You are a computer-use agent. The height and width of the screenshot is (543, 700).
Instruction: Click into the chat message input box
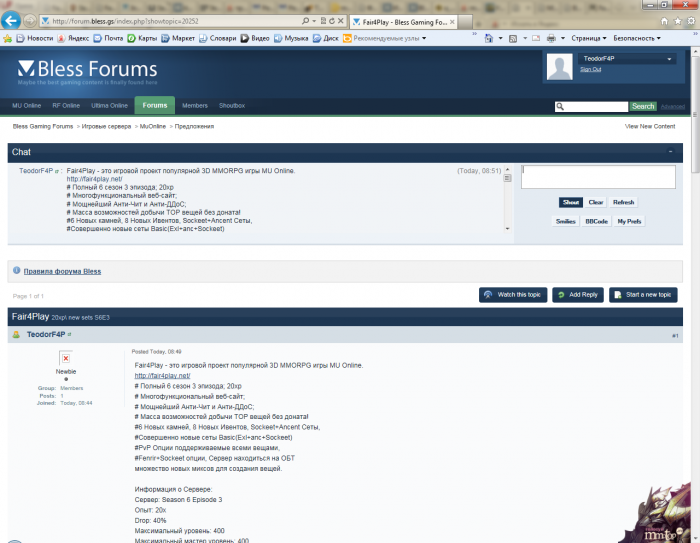click(597, 177)
